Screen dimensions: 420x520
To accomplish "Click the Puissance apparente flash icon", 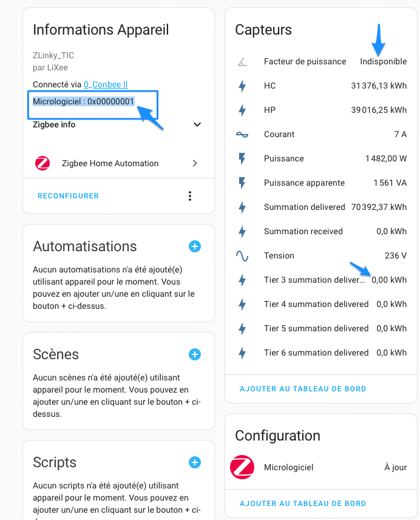I will (x=242, y=183).
